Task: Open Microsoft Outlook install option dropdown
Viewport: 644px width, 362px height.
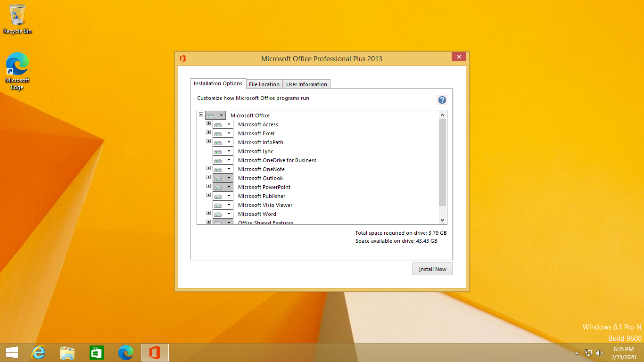Action: [x=223, y=178]
